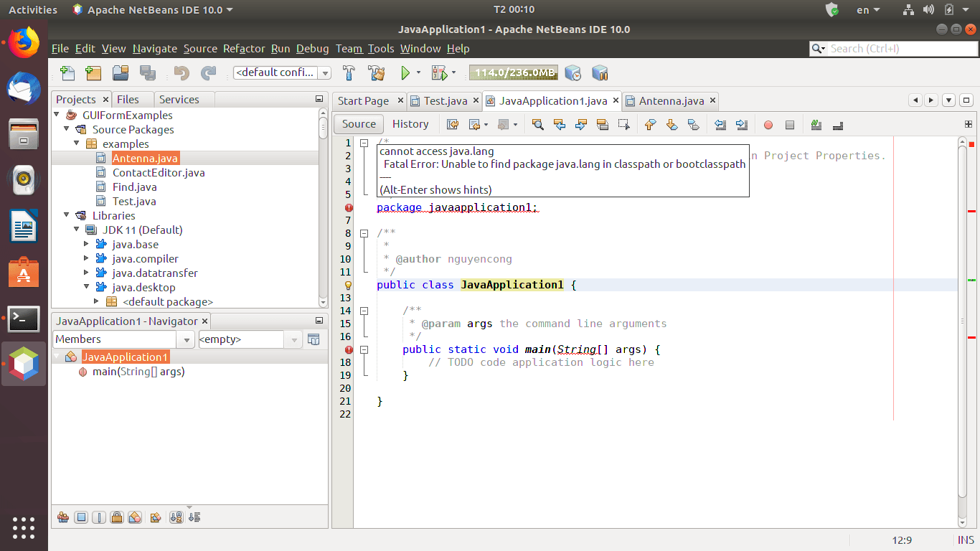Collapse the GUIFormExamples project node
This screenshot has height=551, width=980.
click(x=57, y=115)
